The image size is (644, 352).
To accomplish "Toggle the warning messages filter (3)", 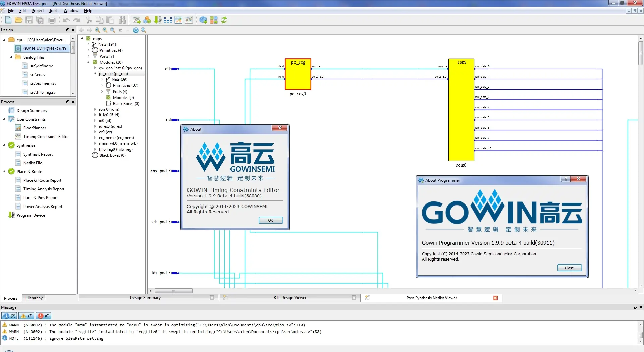I will click(26, 316).
